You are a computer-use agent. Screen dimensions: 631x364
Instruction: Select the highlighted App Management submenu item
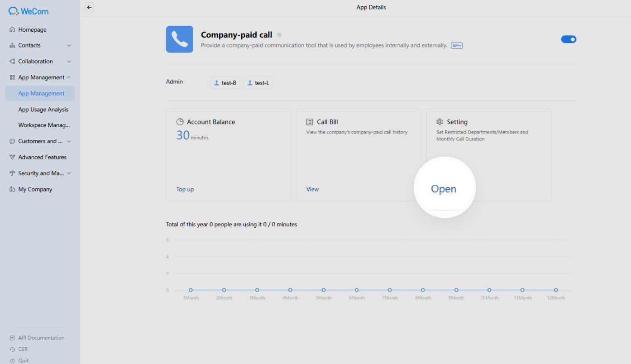(40, 93)
